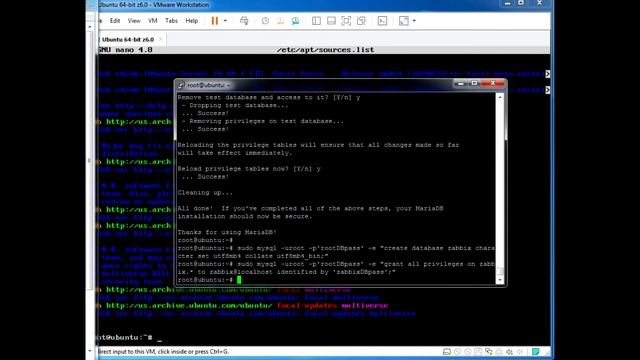Open the snapshot manager
The image size is (640, 360).
pos(295,21)
